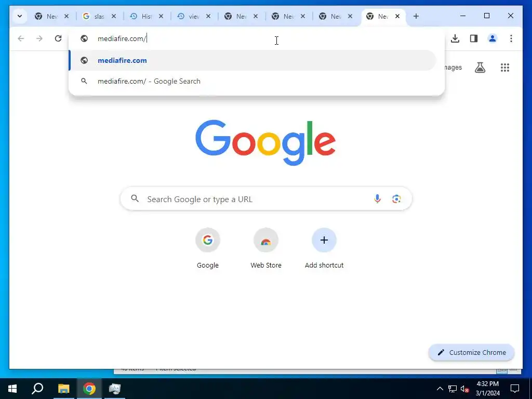Select 'mediafire.com/ - Google Search' suggestion
The width and height of the screenshot is (532, 399).
click(253, 81)
